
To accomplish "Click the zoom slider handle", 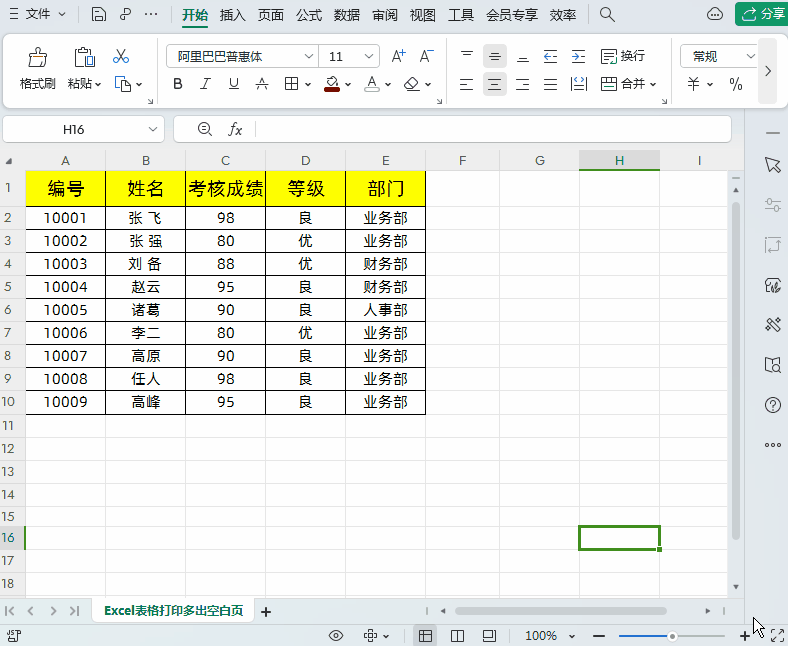I will click(672, 636).
